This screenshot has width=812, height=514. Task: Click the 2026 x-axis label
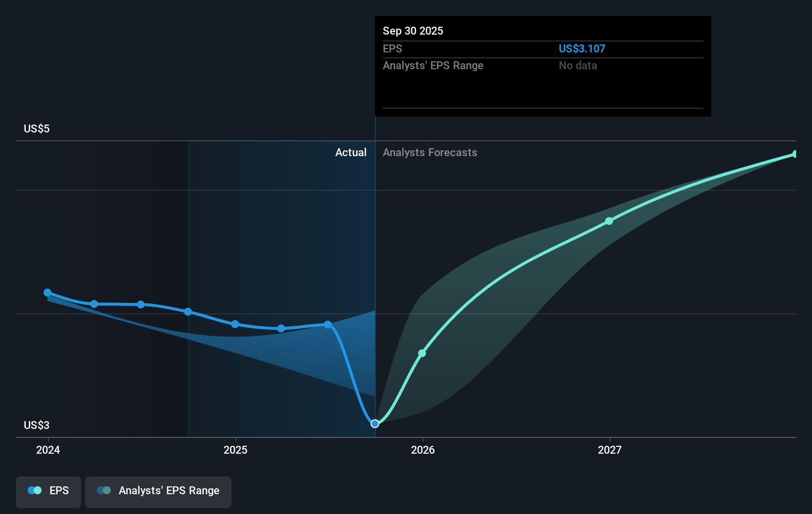(423, 450)
